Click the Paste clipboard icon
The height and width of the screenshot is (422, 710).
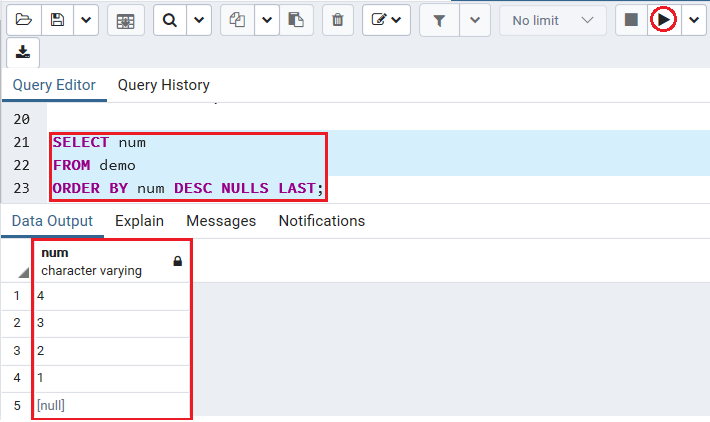point(296,20)
